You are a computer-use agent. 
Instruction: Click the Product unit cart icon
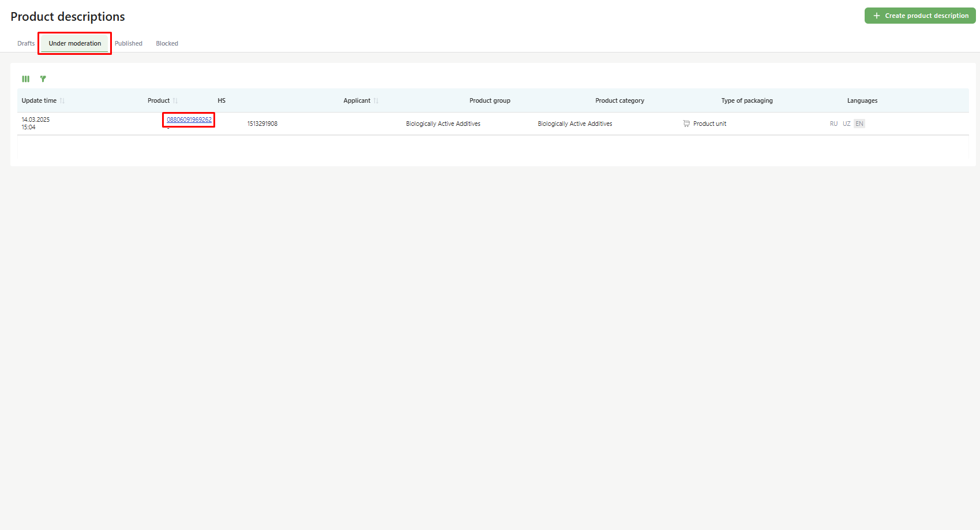pos(686,124)
